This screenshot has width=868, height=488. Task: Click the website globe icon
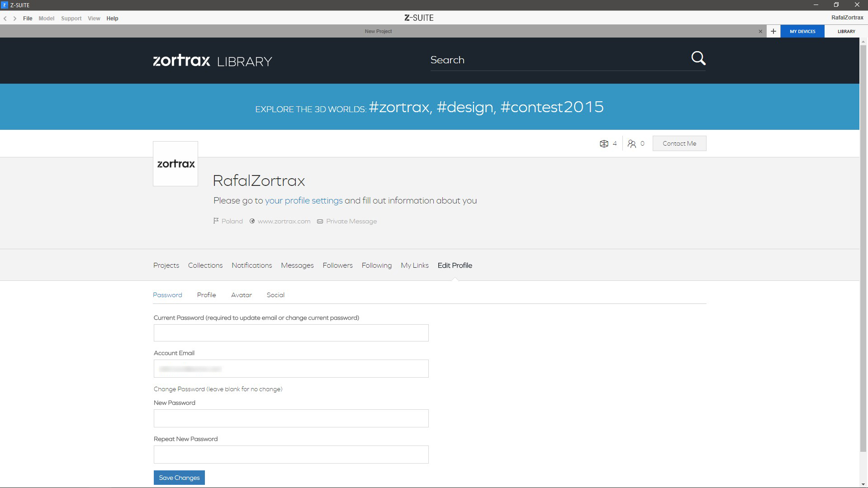[x=252, y=221]
